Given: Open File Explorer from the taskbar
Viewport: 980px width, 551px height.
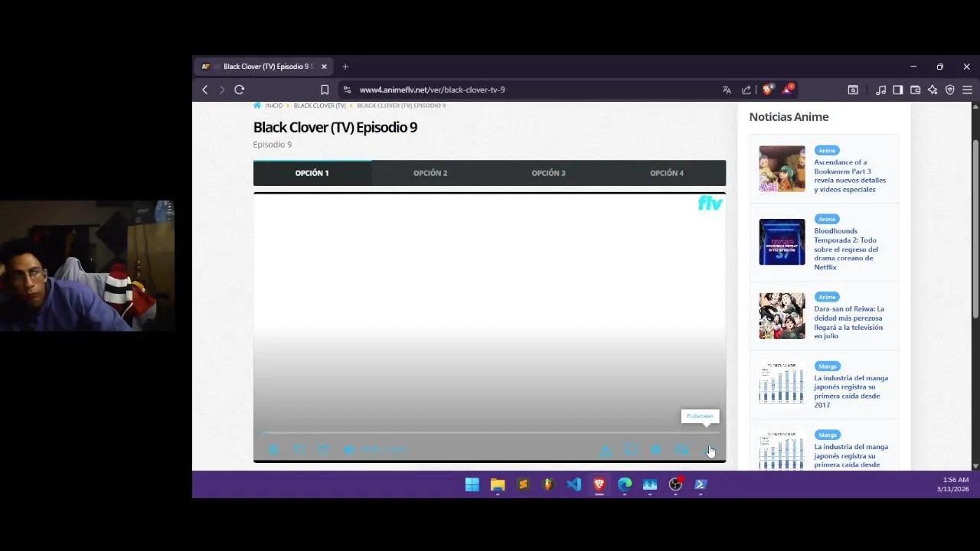Looking at the screenshot, I should [x=498, y=484].
